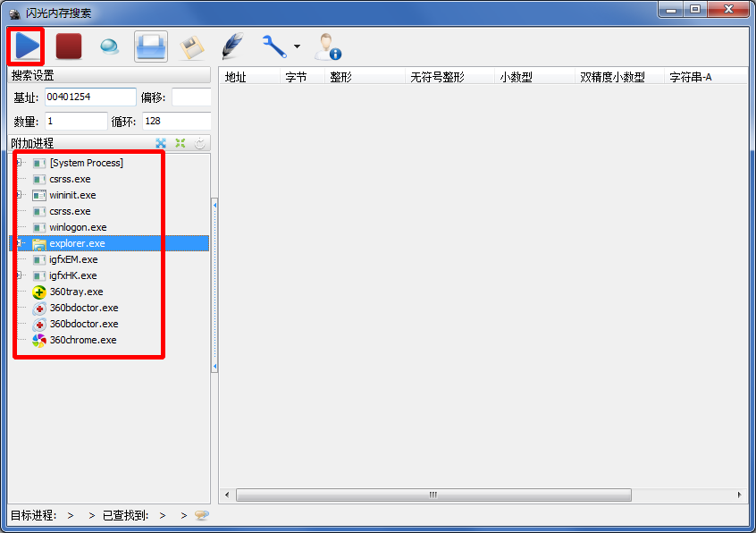Image resolution: width=756 pixels, height=533 pixels.
Task: Refresh the process list icon
Action: pos(199,143)
